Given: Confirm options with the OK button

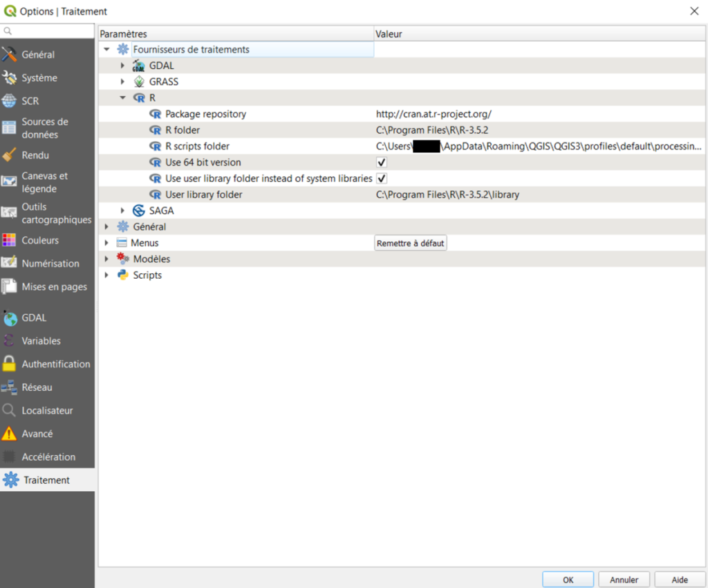Looking at the screenshot, I should (568, 579).
